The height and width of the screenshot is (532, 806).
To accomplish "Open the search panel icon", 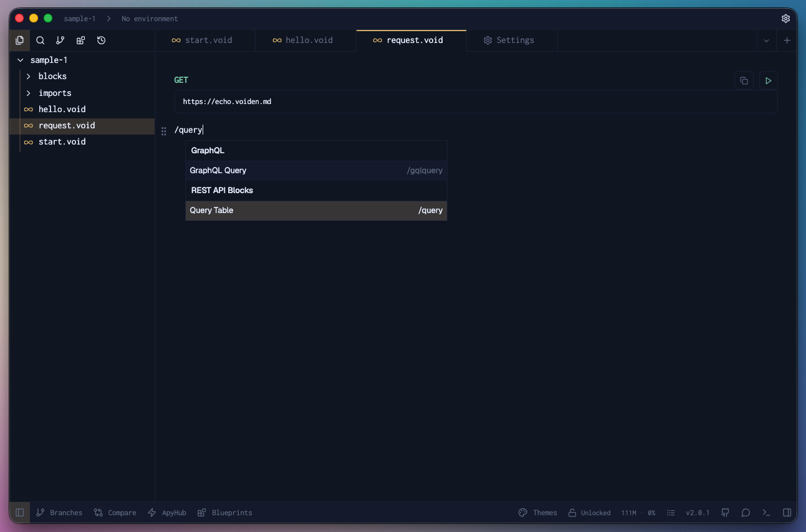I will [x=41, y=40].
